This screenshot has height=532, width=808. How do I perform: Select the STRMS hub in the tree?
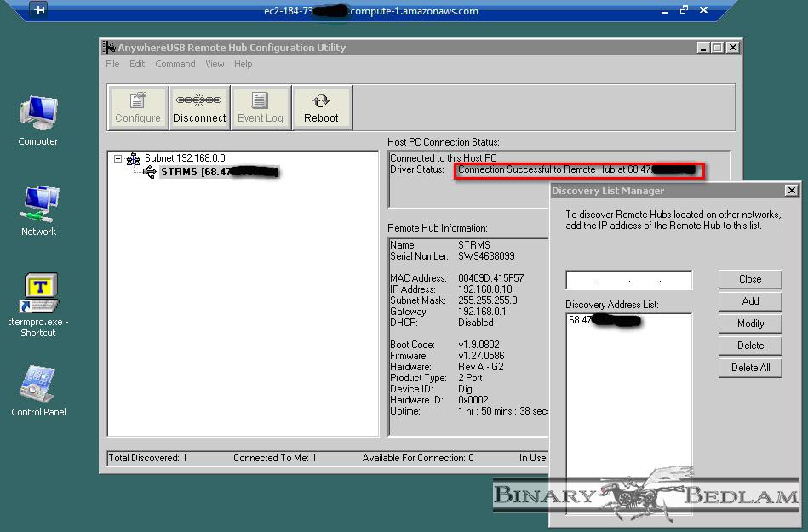point(220,172)
